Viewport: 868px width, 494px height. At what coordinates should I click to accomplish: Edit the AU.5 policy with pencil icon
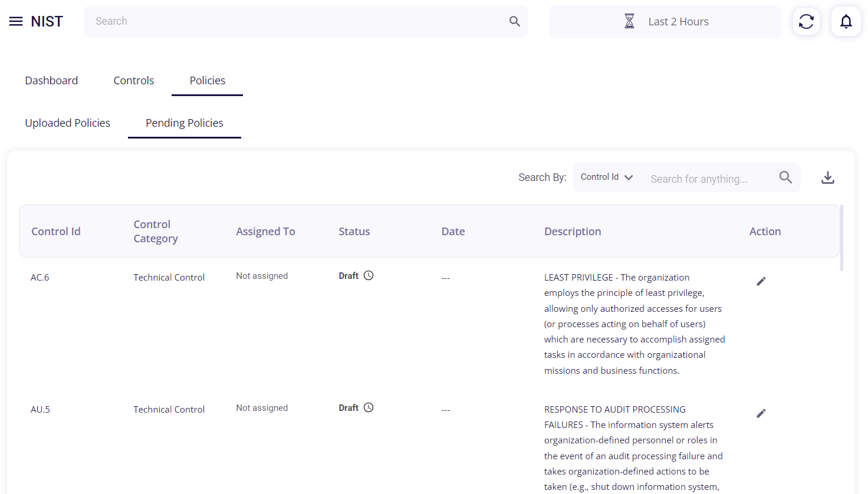(761, 413)
